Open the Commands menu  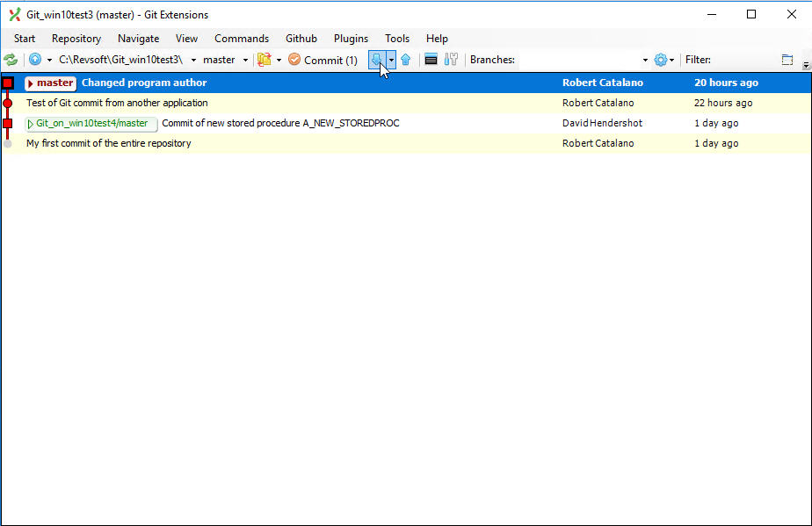pyautogui.click(x=242, y=39)
